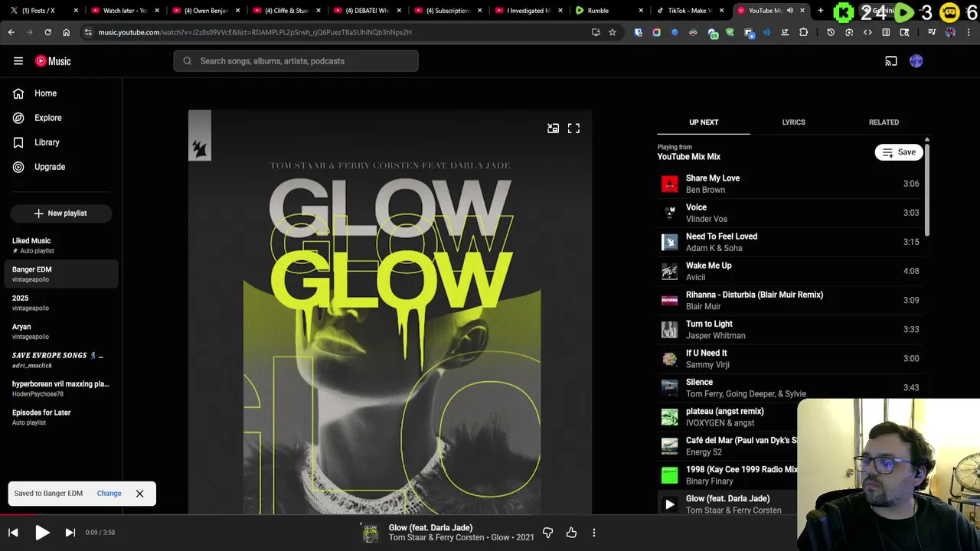This screenshot has width=980, height=551.
Task: Play Share My Love by Ben Brown
Action: [789, 184]
